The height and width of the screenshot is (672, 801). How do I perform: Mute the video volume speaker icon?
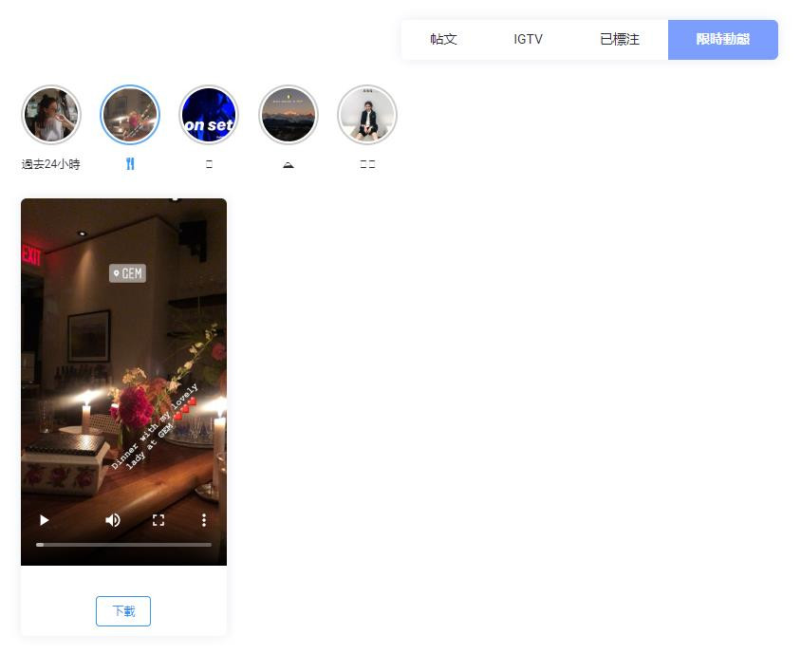[112, 520]
